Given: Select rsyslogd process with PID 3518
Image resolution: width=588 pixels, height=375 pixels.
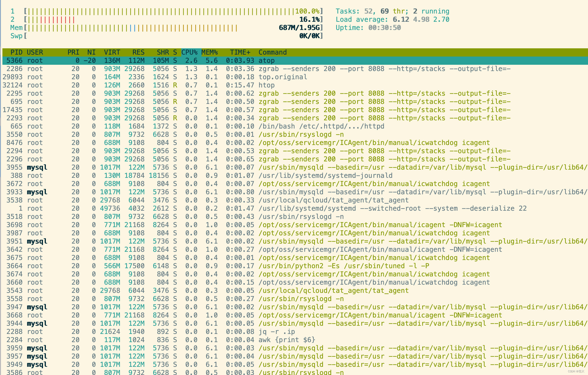Looking at the screenshot, I should [295, 216].
